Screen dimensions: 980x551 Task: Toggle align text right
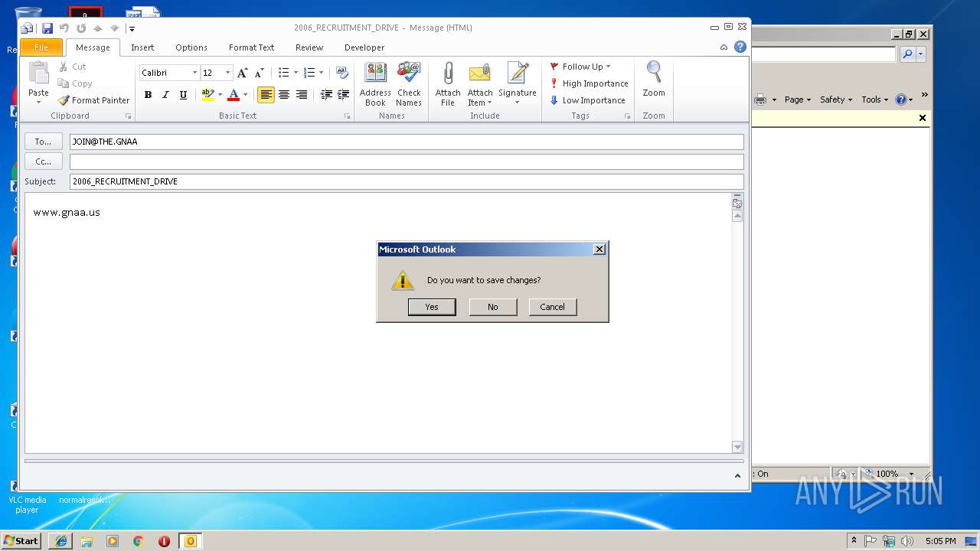[302, 95]
